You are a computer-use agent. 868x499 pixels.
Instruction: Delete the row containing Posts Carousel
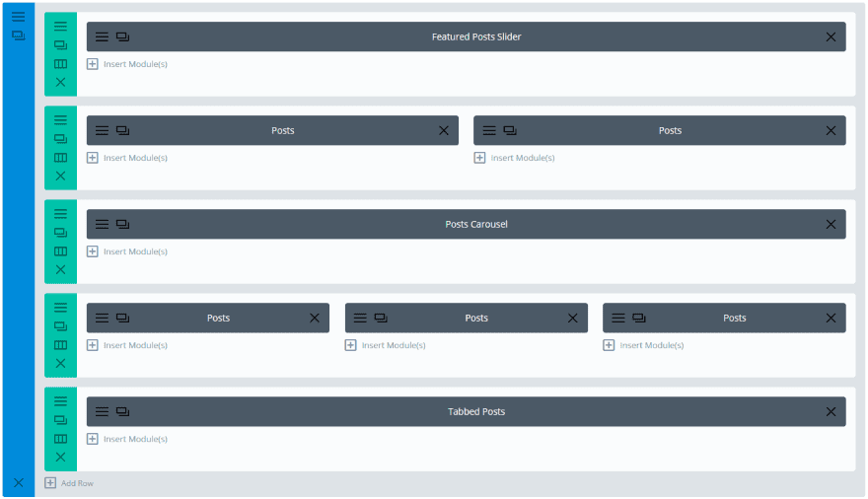60,269
